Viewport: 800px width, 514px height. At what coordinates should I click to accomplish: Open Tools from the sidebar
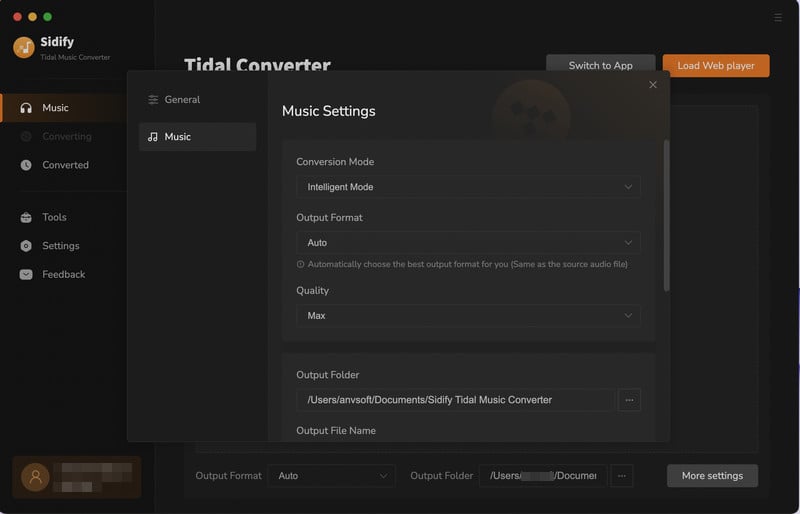pyautogui.click(x=63, y=217)
